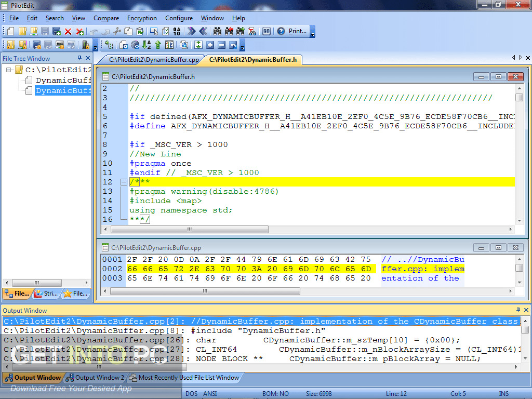Pin the Output Window panel
Screen dimensions: 532x399
point(518,310)
